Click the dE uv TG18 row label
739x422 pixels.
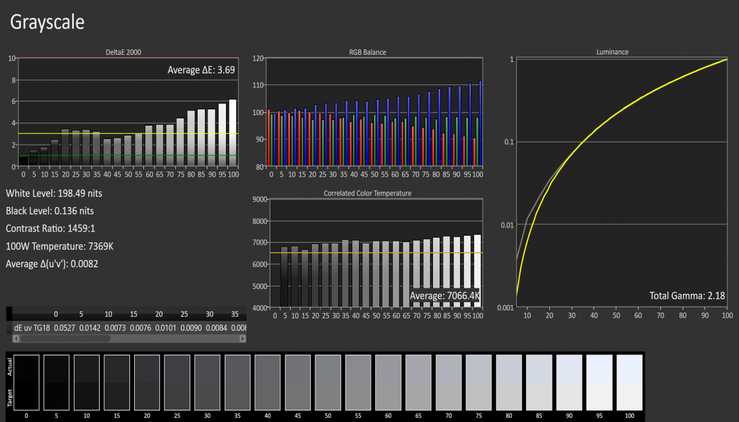pyautogui.click(x=32, y=327)
